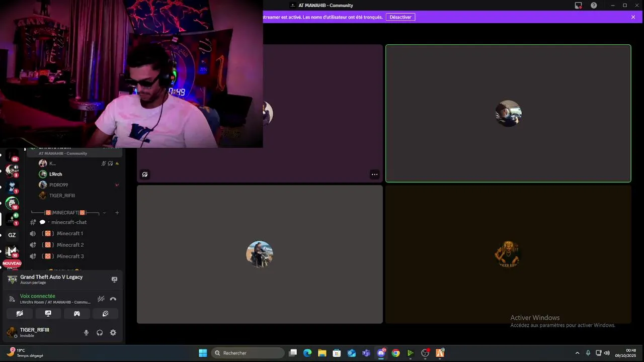Open Task View on taskbar
The image size is (644, 362).
[293, 353]
